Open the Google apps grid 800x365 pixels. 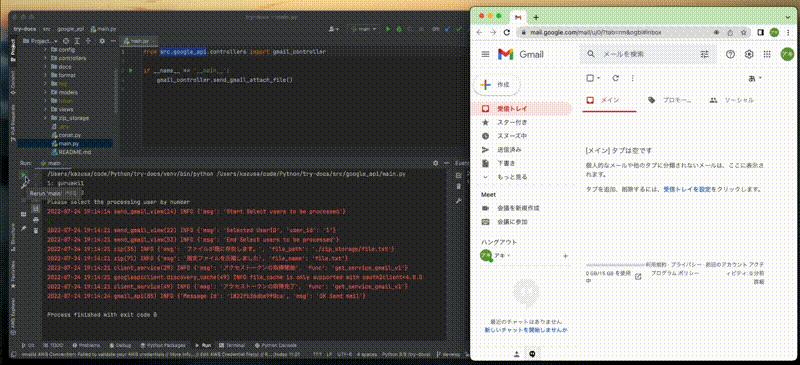(767, 54)
